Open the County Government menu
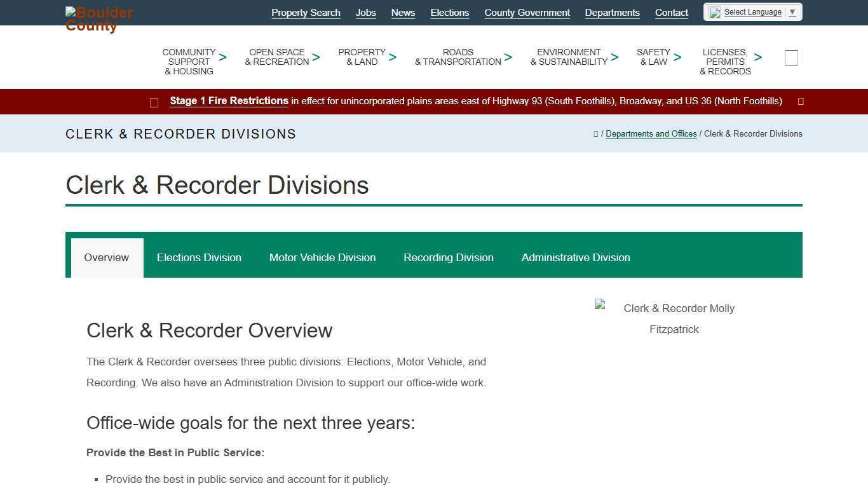 pyautogui.click(x=527, y=12)
